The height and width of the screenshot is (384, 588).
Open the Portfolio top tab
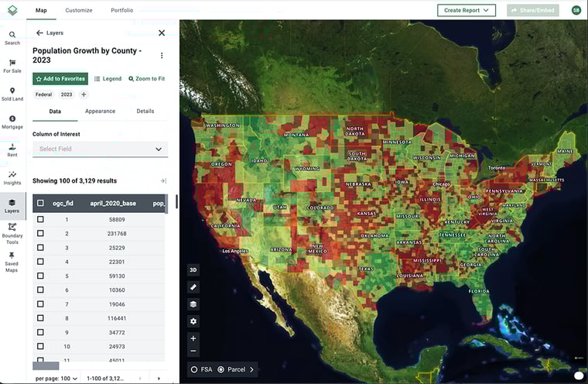point(121,10)
